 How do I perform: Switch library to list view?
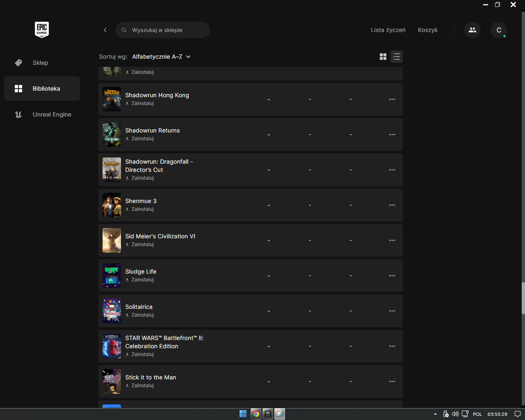tap(397, 57)
